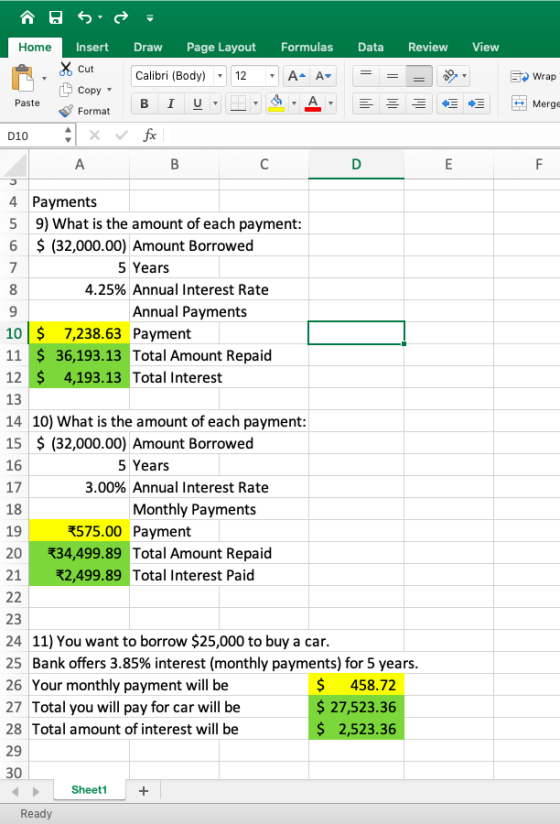Click the Wrap Text button
The width and height of the screenshot is (560, 824).
[x=534, y=77]
